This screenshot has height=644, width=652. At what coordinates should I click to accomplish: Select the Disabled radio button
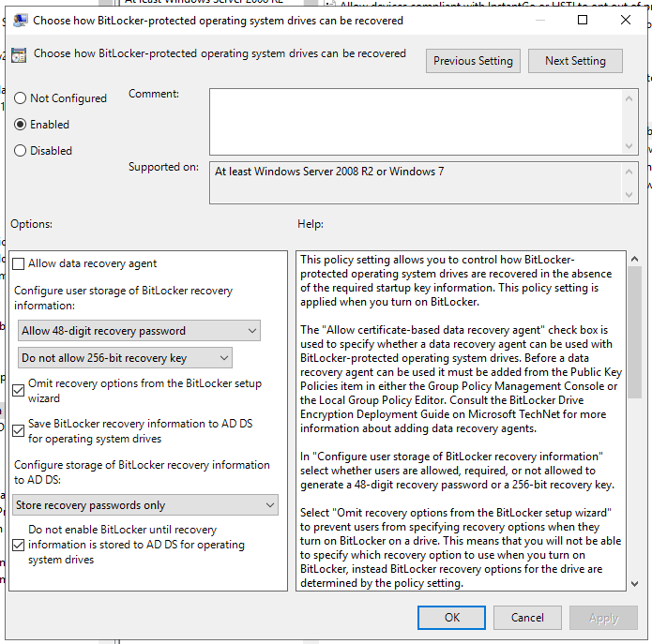coord(21,151)
